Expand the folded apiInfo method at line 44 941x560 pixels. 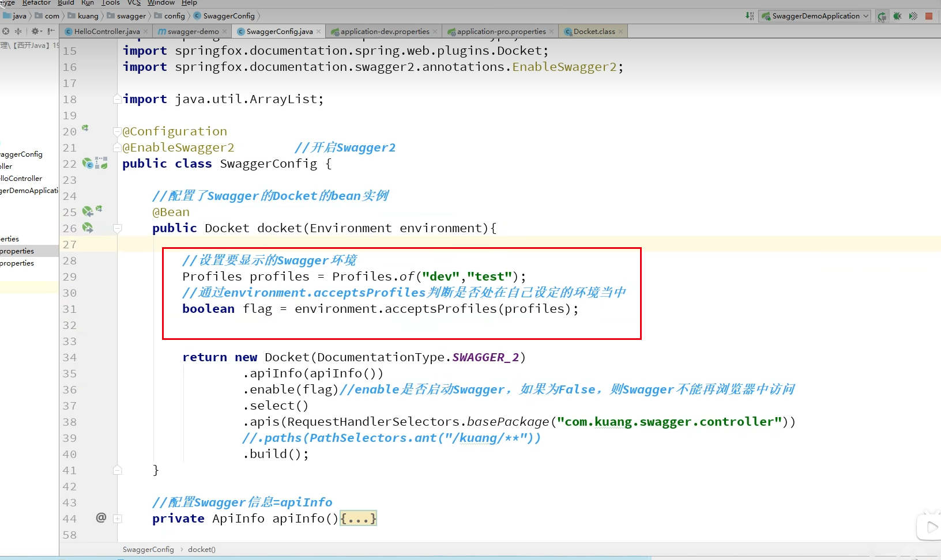118,519
